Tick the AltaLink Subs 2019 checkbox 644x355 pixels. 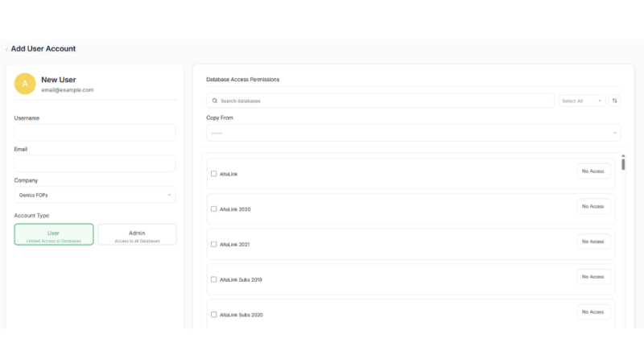pyautogui.click(x=213, y=279)
